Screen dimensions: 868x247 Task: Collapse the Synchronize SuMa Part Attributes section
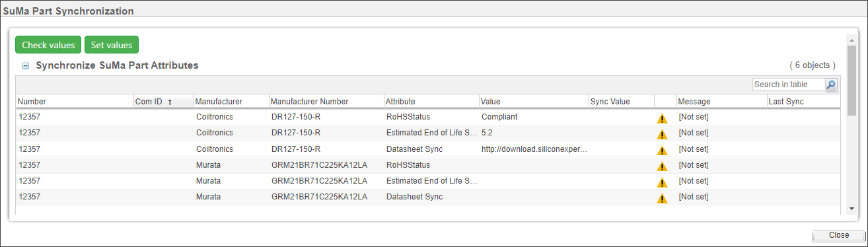[x=26, y=66]
